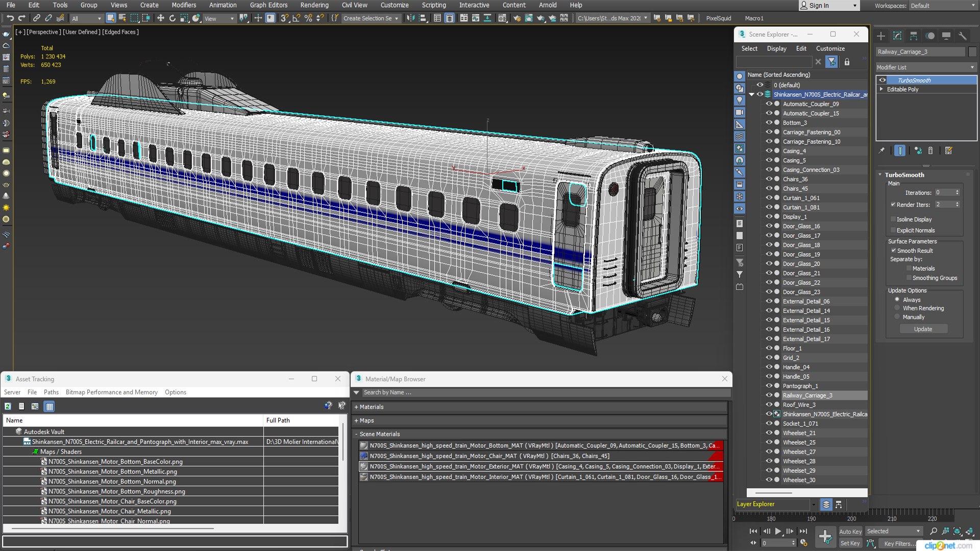This screenshot has height=551, width=980.
Task: Click the Scene Explorer filter funnel icon
Action: click(832, 62)
